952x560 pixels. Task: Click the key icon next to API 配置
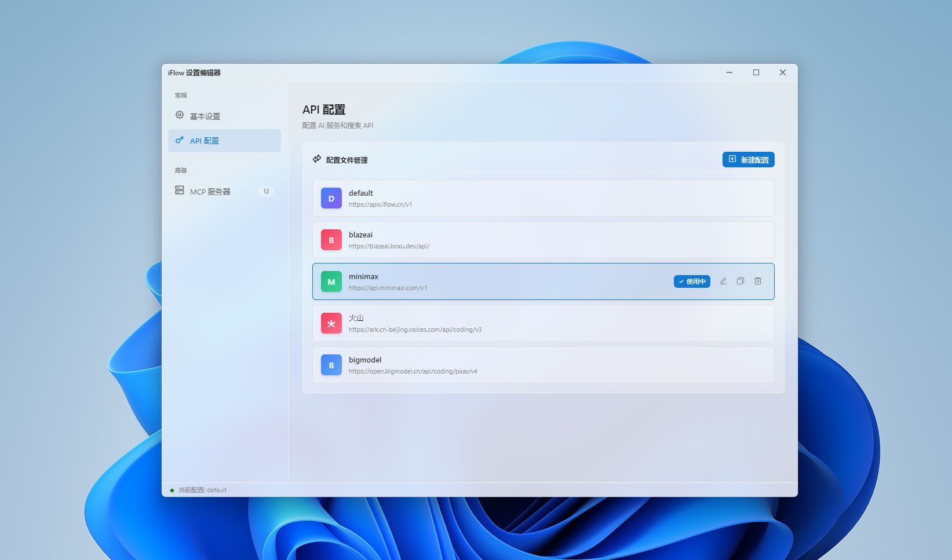[x=180, y=140]
